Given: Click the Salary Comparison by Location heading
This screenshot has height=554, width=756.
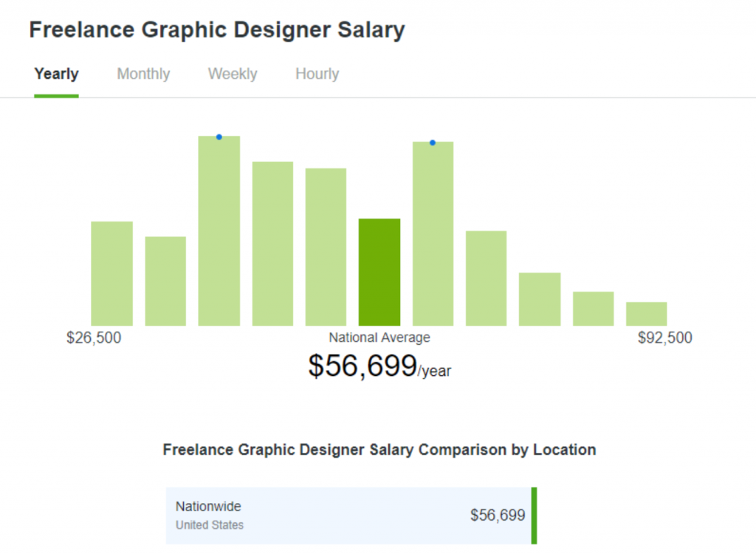Looking at the screenshot, I should [379, 450].
